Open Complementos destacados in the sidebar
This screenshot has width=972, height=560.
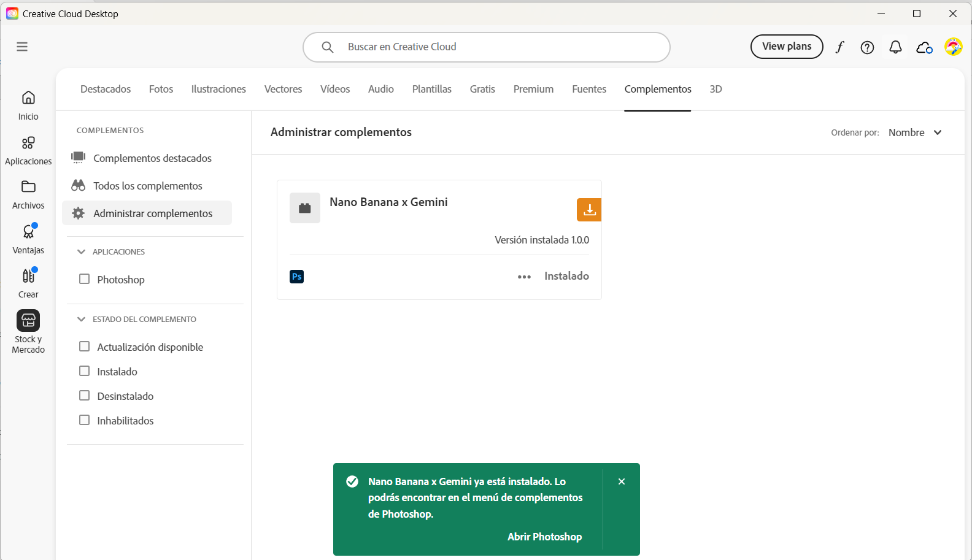147,158
